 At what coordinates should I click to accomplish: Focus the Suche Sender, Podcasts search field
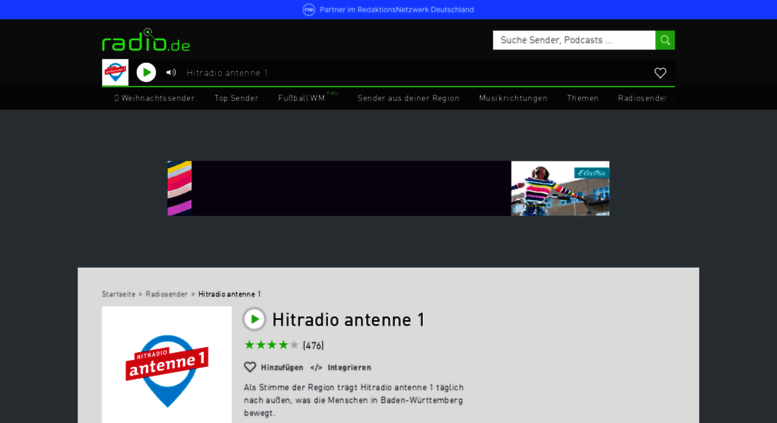click(574, 40)
